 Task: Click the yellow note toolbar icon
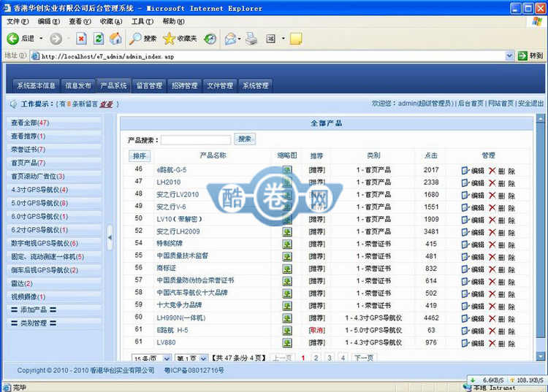(x=296, y=39)
